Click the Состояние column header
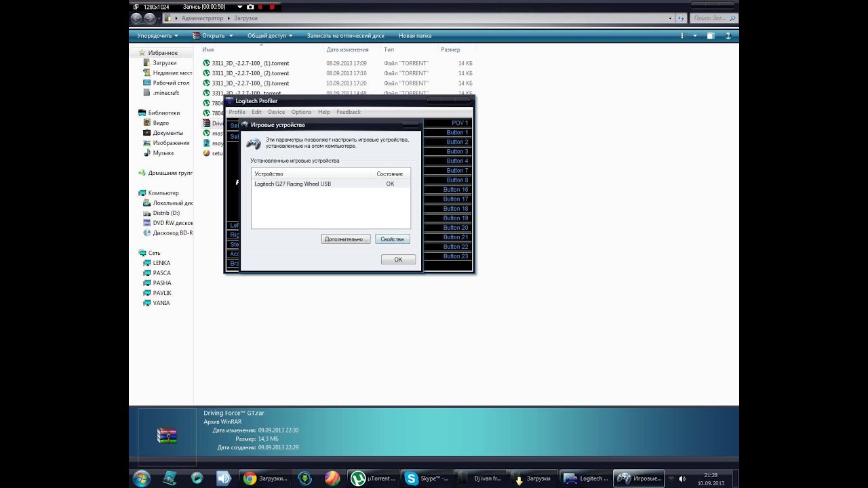Screen dimensions: 868x488 coord(391,174)
